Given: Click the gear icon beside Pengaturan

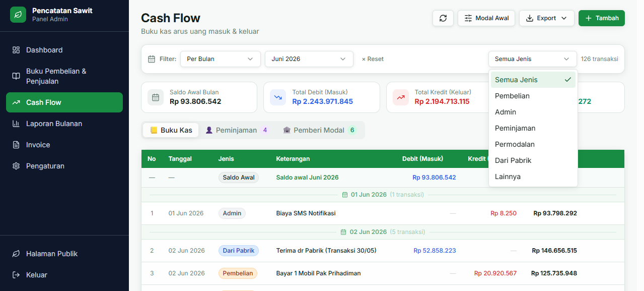Looking at the screenshot, I should pos(16,166).
